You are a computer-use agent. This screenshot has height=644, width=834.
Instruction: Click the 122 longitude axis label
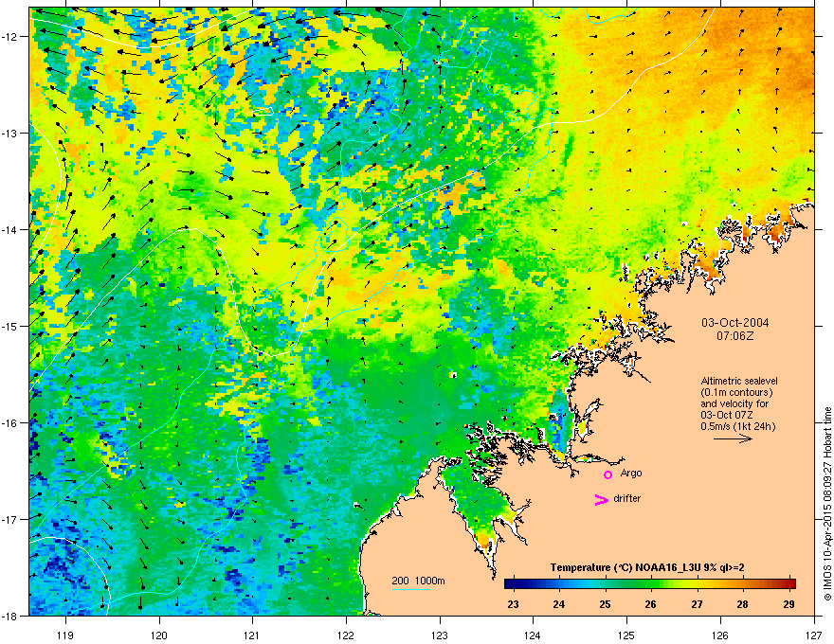346,635
